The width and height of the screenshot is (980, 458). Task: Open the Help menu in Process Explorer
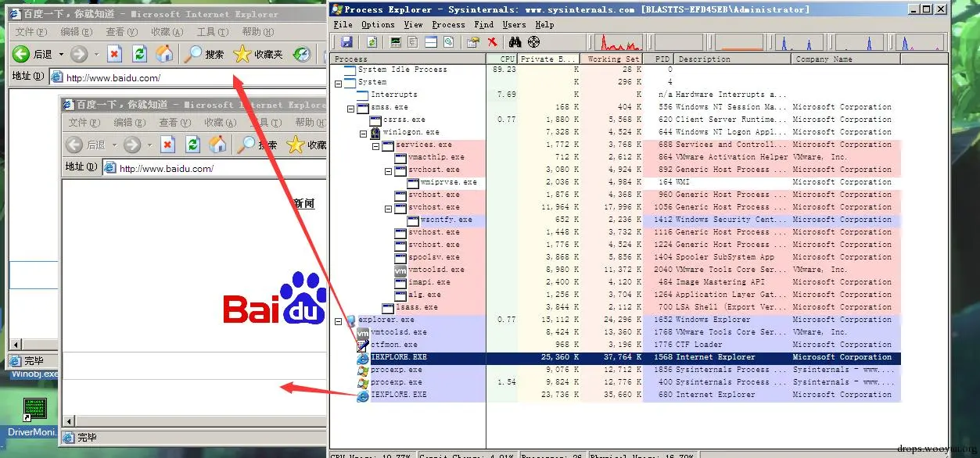(x=544, y=24)
